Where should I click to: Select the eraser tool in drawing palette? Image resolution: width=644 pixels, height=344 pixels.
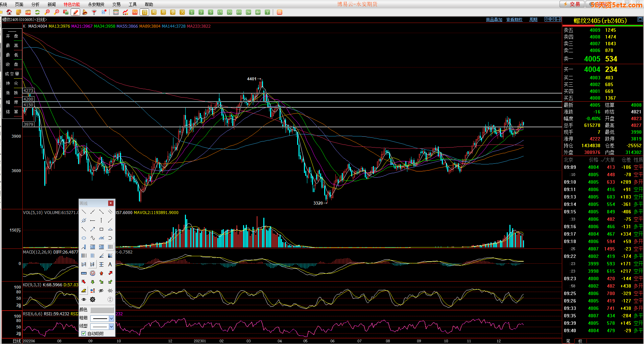pos(84,291)
